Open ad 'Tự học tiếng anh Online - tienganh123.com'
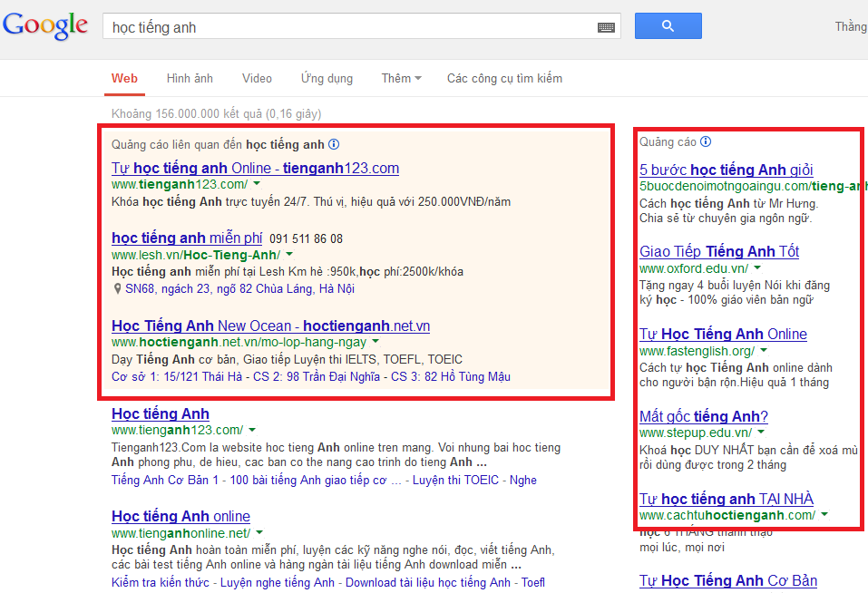This screenshot has height=593, width=868. (255, 168)
